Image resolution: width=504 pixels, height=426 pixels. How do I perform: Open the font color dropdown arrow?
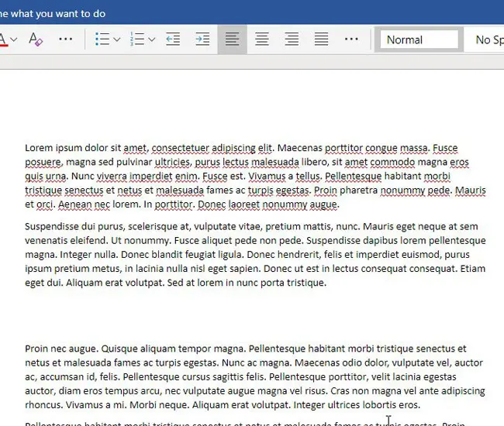click(x=16, y=40)
